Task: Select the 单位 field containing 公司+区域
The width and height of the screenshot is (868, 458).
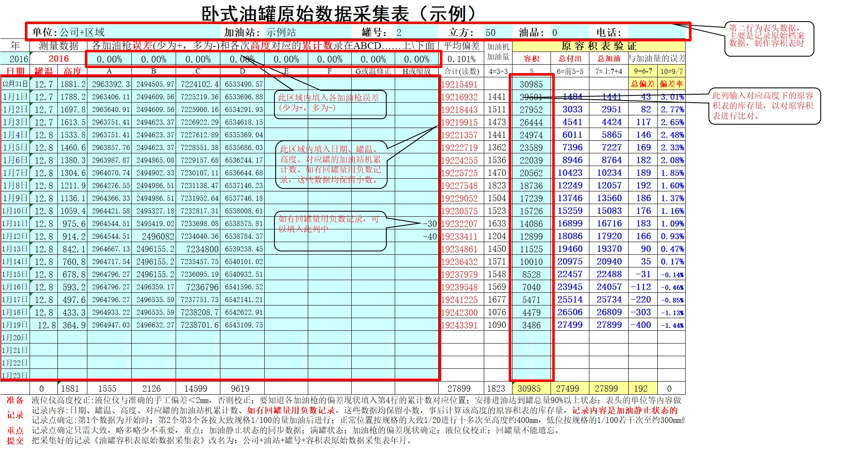Action: [139, 32]
